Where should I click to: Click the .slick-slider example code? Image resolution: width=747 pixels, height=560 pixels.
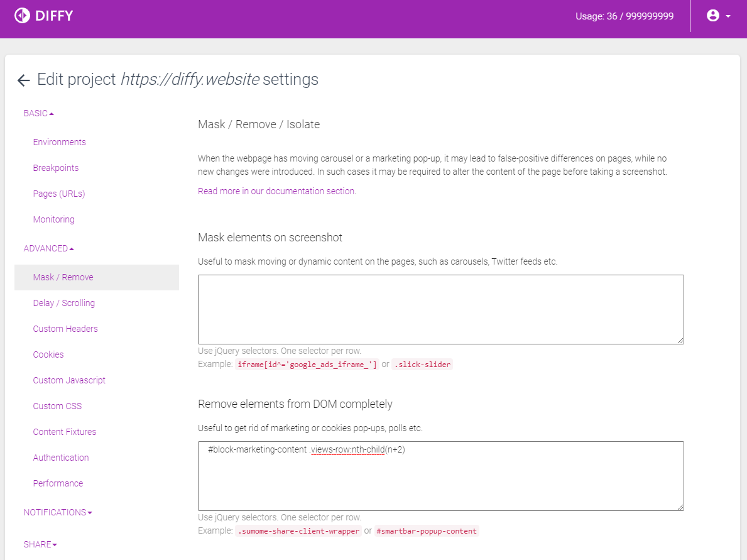pos(422,365)
